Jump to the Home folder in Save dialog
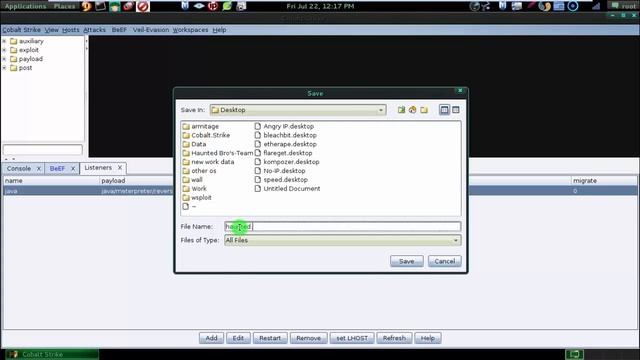The width and height of the screenshot is (640, 360). tap(413, 110)
